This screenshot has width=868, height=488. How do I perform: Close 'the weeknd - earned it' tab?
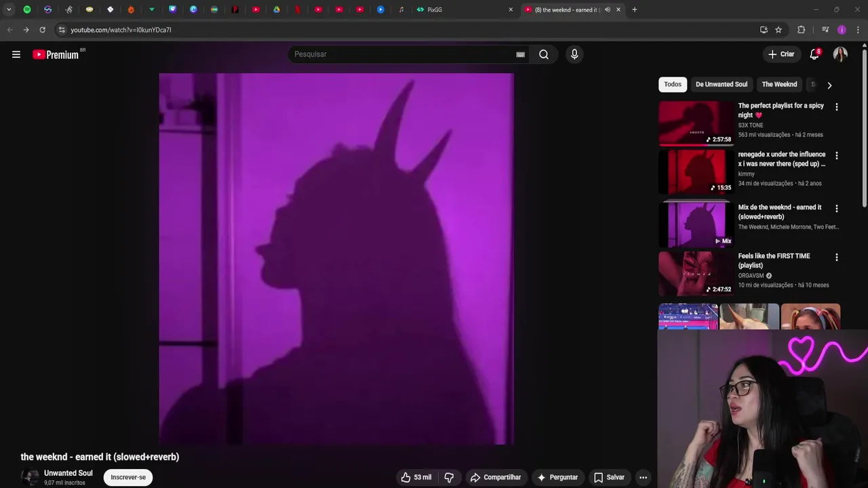tap(618, 9)
